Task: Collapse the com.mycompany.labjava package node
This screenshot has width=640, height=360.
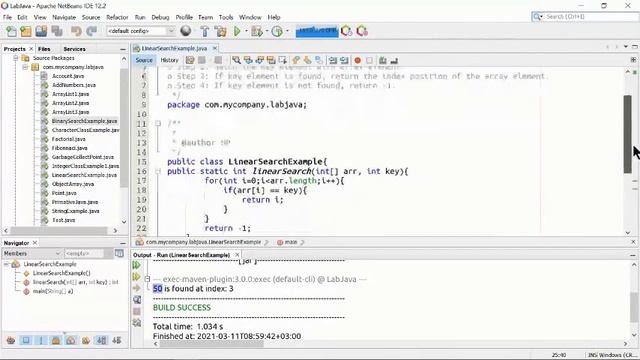Action: pyautogui.click(x=25, y=67)
